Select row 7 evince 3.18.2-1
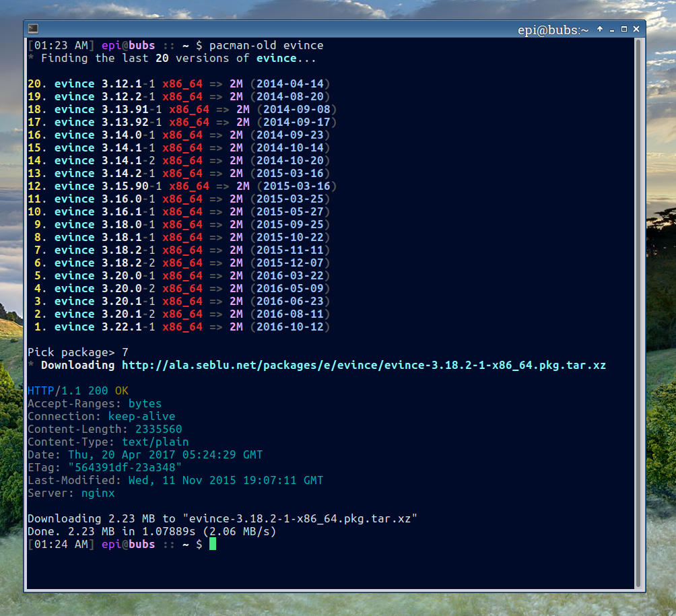This screenshot has width=676, height=616. (x=182, y=250)
